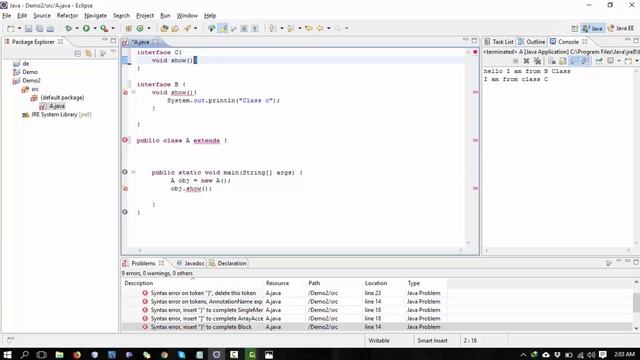Toggle Show Console on standard output change
The height and width of the screenshot is (360, 640).
[574, 61]
